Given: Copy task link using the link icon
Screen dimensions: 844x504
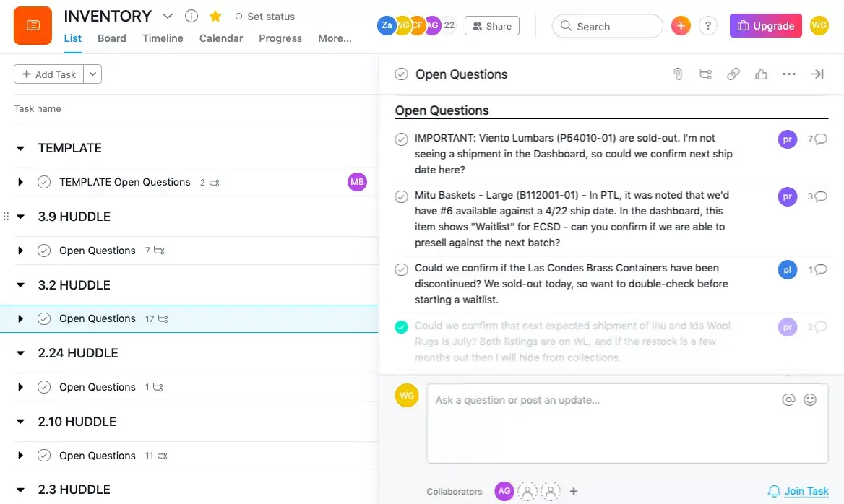Looking at the screenshot, I should [x=733, y=74].
